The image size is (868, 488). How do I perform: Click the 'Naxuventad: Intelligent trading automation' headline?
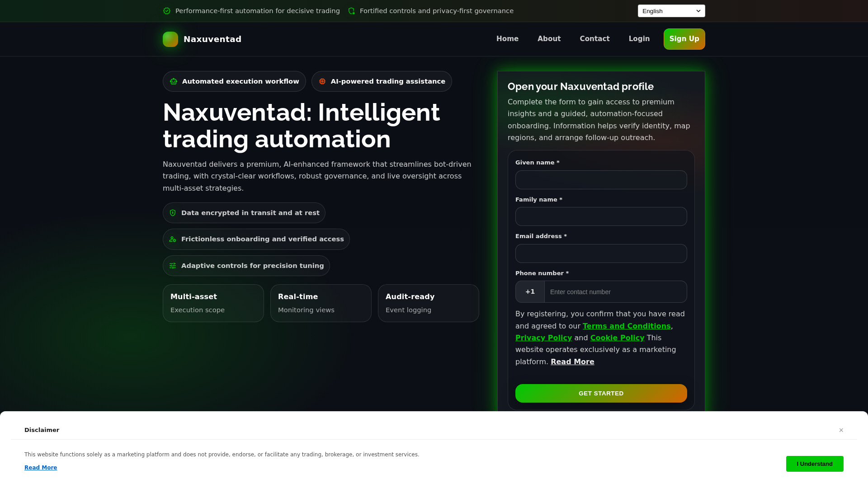click(x=301, y=126)
